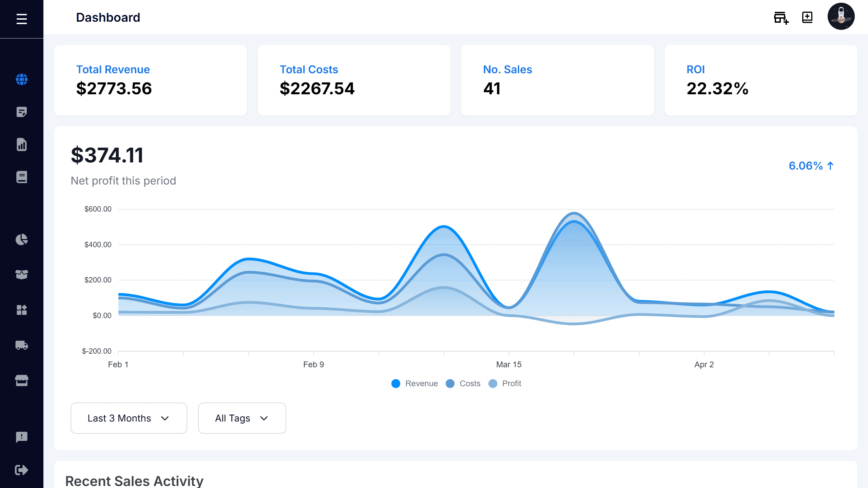Select the pie chart analytics icon
Image resolution: width=868 pixels, height=488 pixels.
point(21,240)
